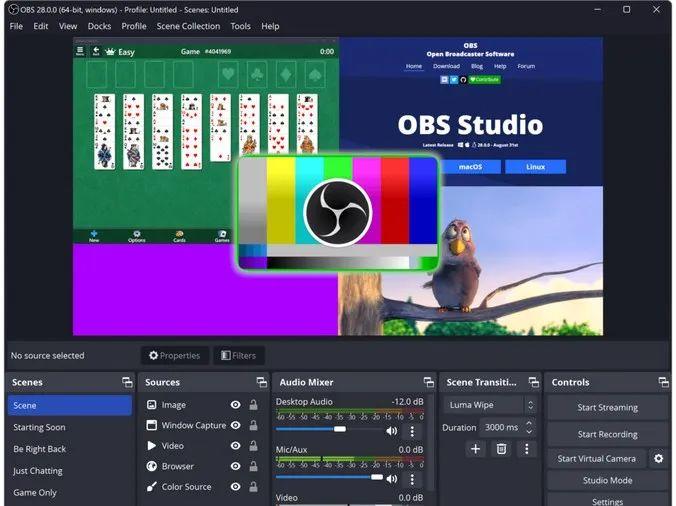Remove the transition with trash icon

501,449
